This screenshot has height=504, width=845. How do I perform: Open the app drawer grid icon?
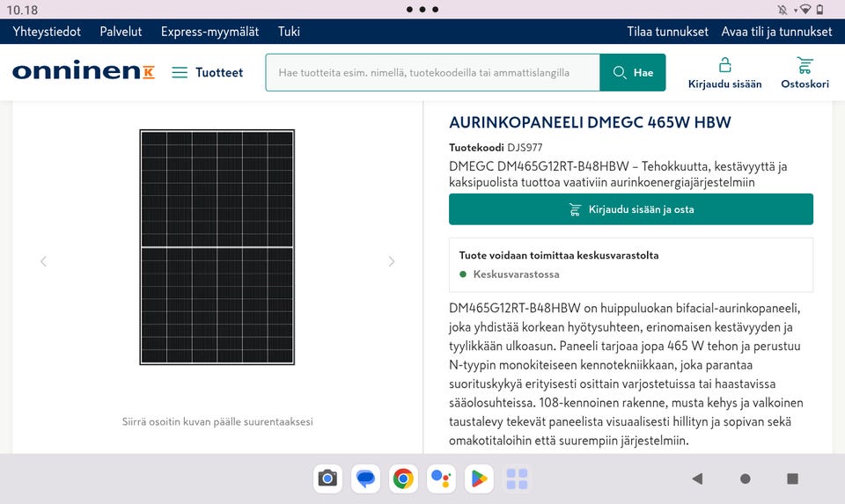(517, 478)
